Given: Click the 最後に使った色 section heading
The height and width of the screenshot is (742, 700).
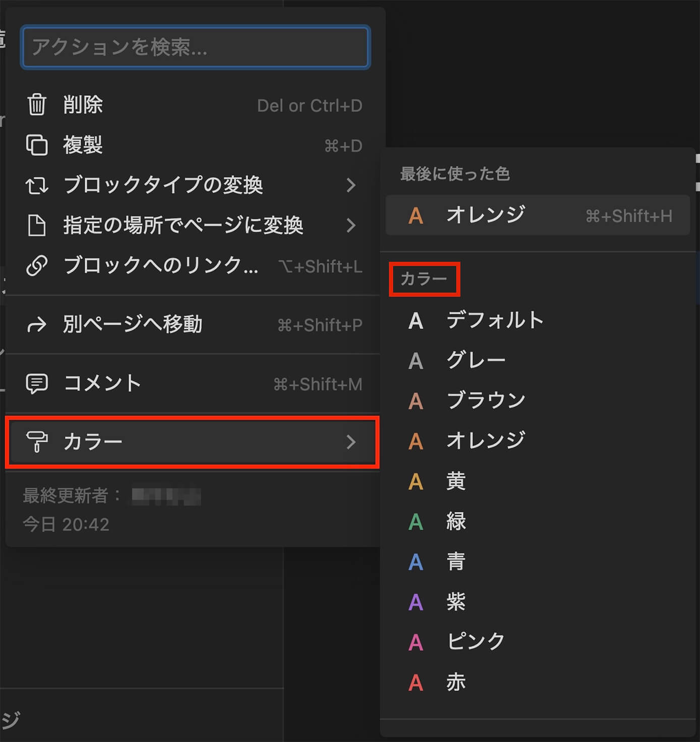Looking at the screenshot, I should tap(455, 174).
